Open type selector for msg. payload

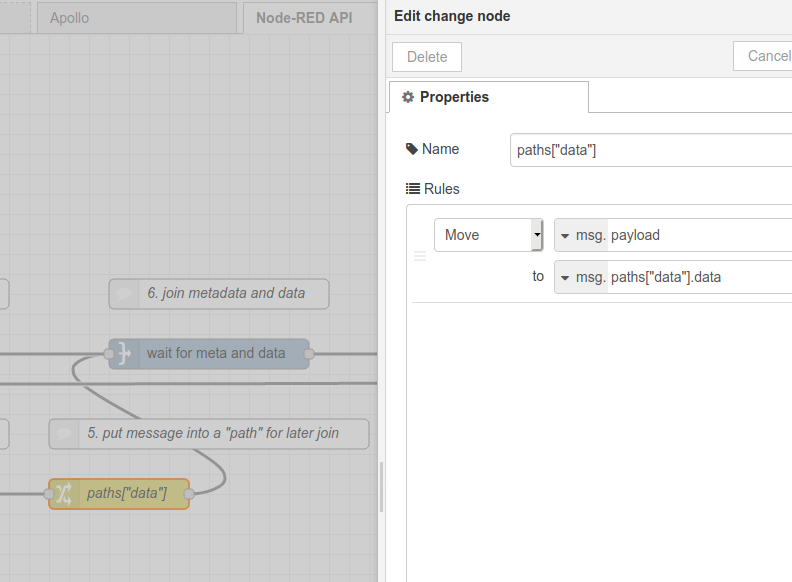click(x=581, y=235)
